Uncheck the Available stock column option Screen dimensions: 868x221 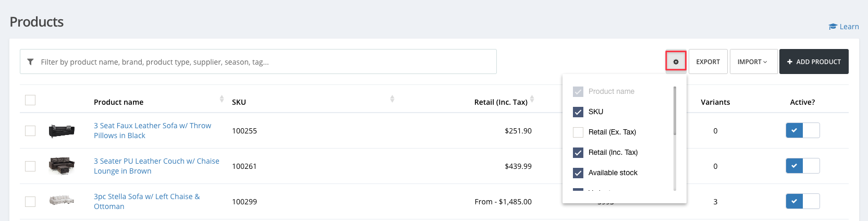coord(578,173)
